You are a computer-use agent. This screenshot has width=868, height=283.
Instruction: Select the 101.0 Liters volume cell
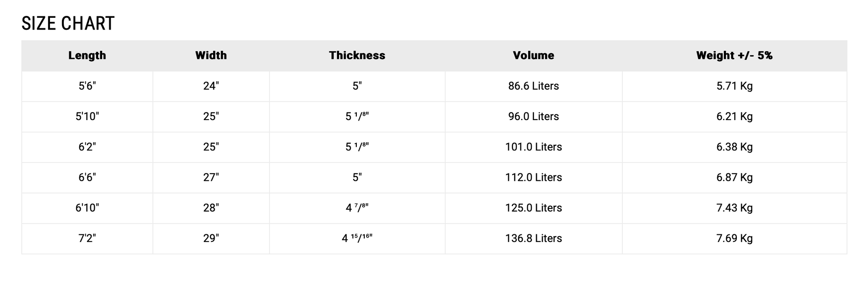pos(533,147)
